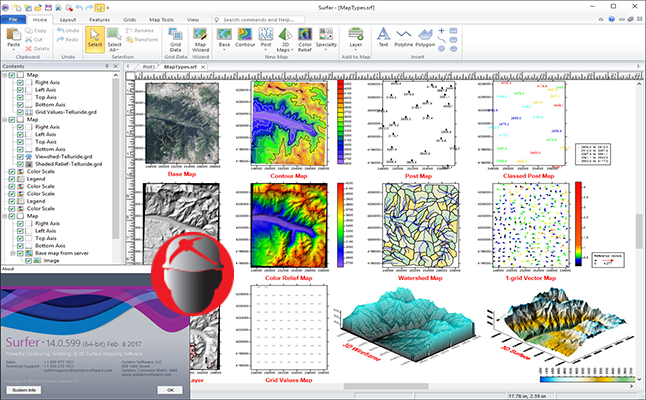The width and height of the screenshot is (646, 400).
Task: Switch to the Layout ribbon tab
Action: coord(68,19)
